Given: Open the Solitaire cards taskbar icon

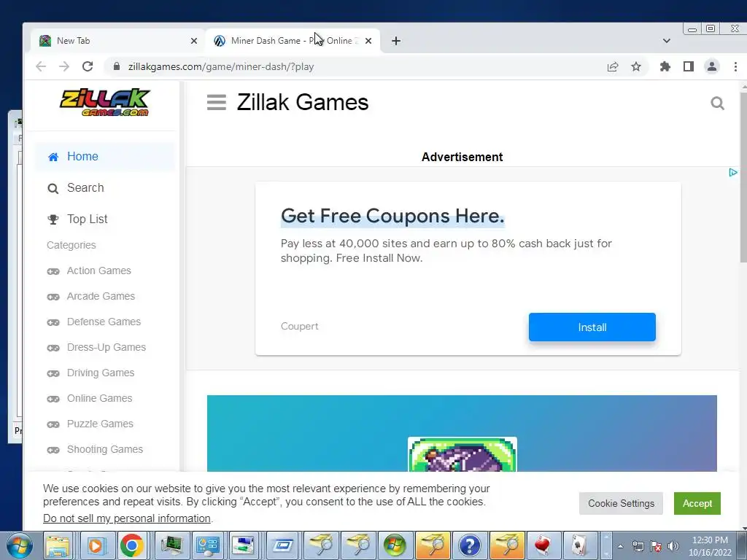Looking at the screenshot, I should [579, 545].
